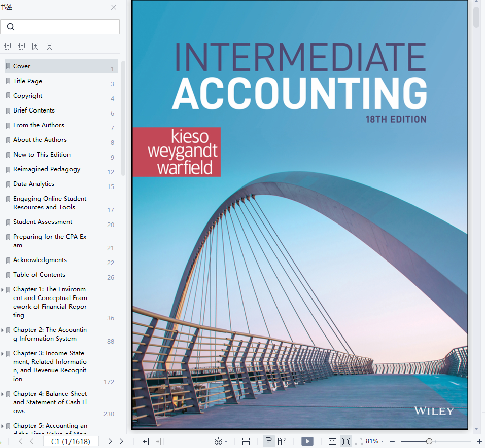Image resolution: width=485 pixels, height=448 pixels.
Task: Expand Chapter 2 bookmark arrow
Action: [x=2, y=330]
